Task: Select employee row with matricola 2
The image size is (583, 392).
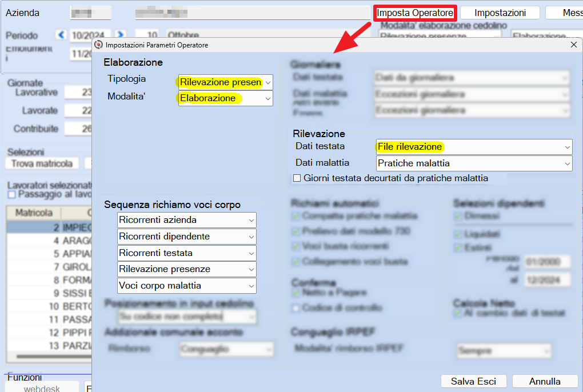Action: pos(49,227)
